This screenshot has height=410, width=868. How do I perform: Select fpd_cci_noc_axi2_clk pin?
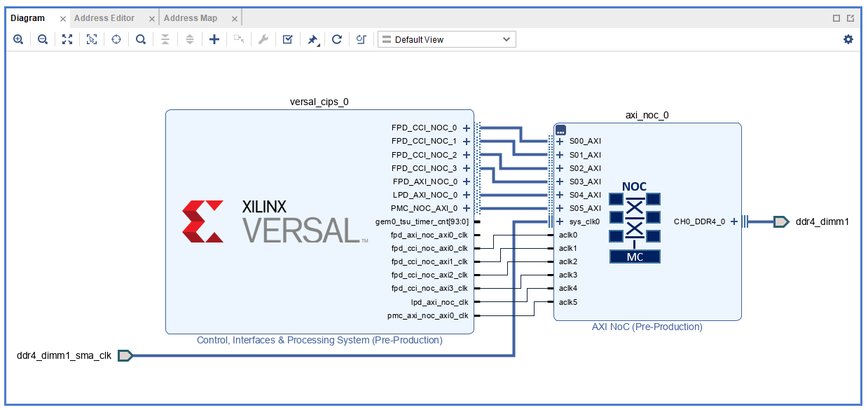(x=429, y=275)
